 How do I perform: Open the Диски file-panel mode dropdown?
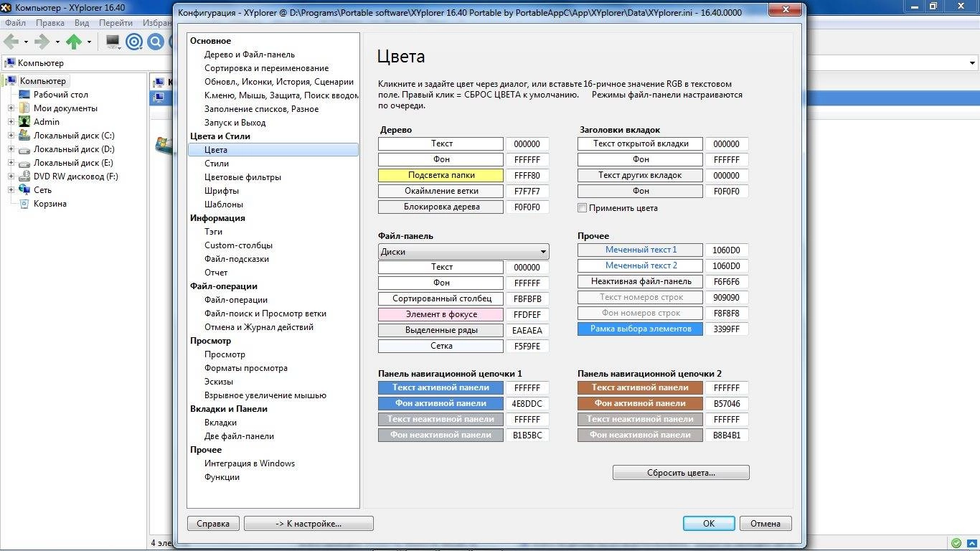tap(543, 252)
